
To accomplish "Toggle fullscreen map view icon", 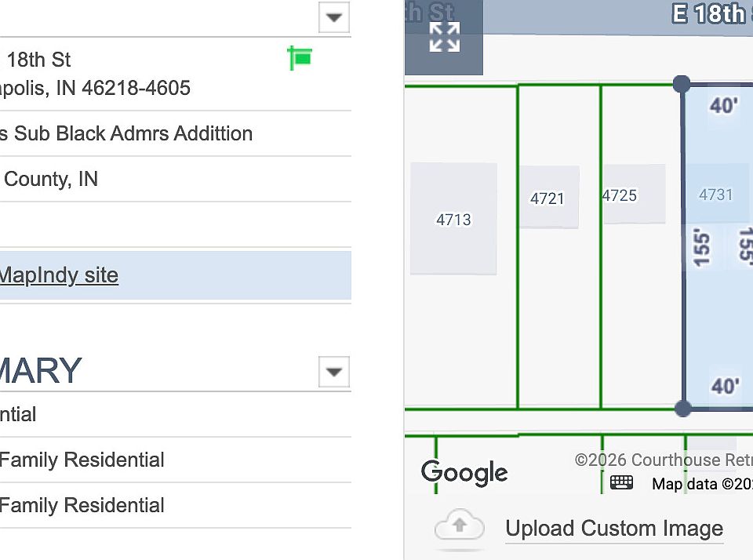I will click(444, 37).
